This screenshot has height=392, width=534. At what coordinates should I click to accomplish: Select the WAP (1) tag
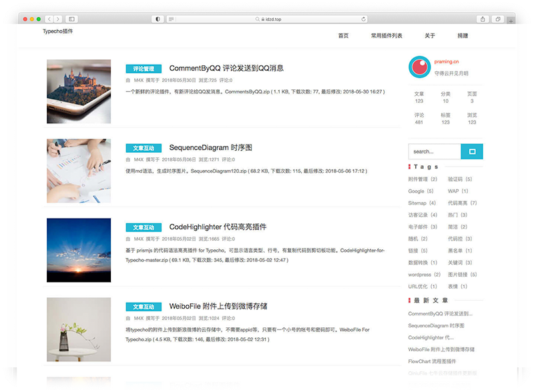pyautogui.click(x=458, y=191)
